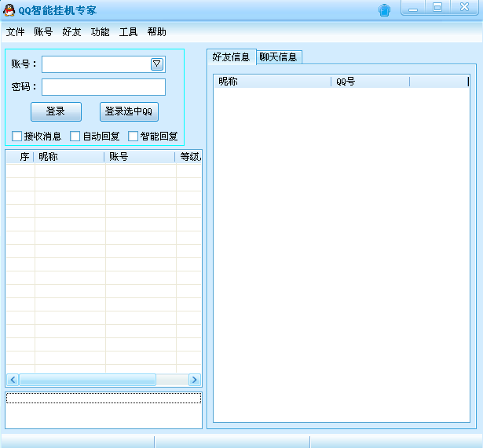Click friend list 昵称 column header
The height and width of the screenshot is (448, 483).
coord(273,82)
